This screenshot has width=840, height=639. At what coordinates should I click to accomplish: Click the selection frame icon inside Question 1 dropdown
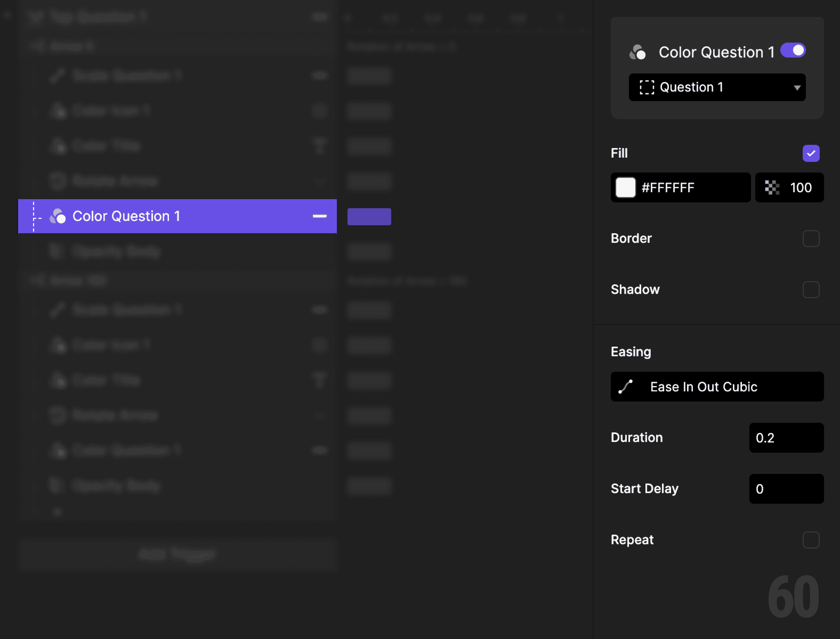(x=647, y=87)
